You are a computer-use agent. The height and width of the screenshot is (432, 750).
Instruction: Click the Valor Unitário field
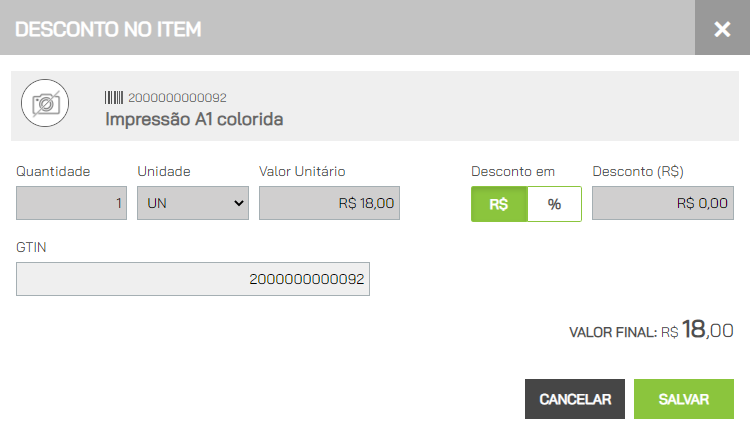329,203
